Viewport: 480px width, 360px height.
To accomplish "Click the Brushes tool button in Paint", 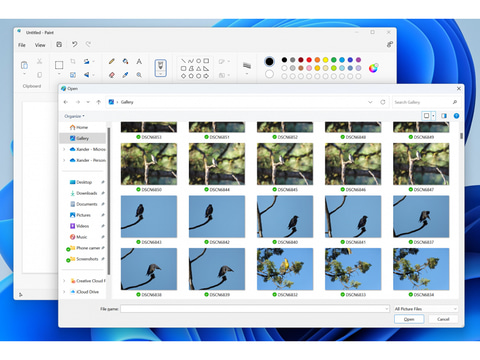I will (161, 68).
